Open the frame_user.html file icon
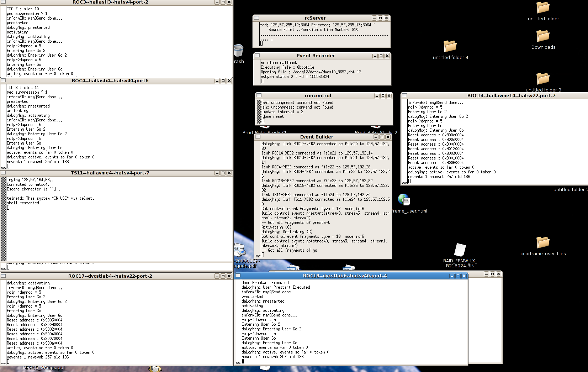The width and height of the screenshot is (588, 372). pos(404,200)
